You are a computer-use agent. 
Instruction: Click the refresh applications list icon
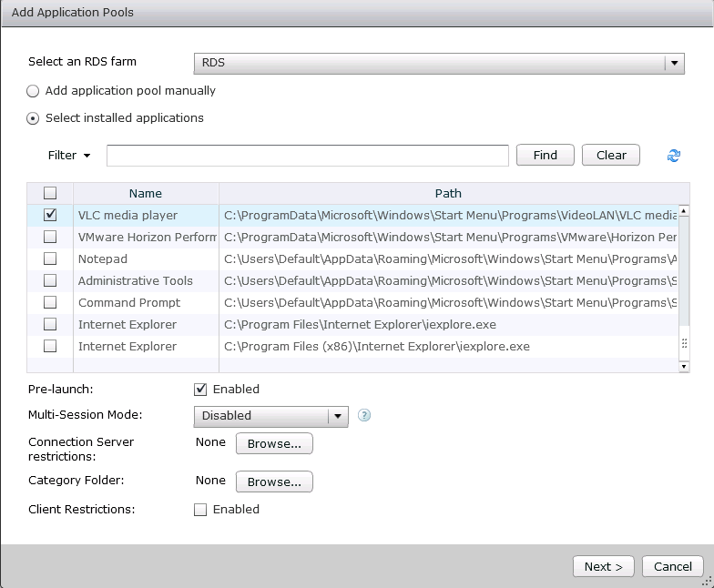click(x=674, y=156)
